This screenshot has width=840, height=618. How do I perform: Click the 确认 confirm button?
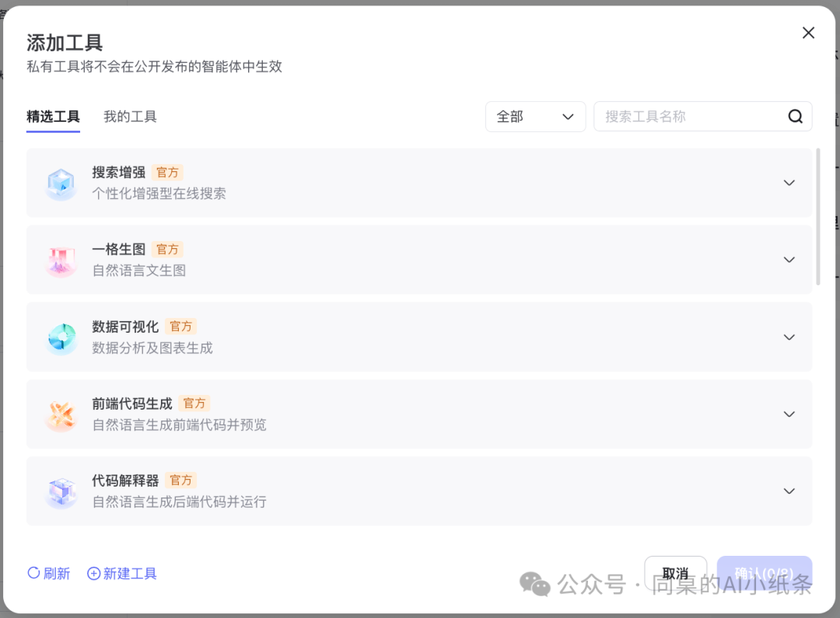tap(764, 573)
